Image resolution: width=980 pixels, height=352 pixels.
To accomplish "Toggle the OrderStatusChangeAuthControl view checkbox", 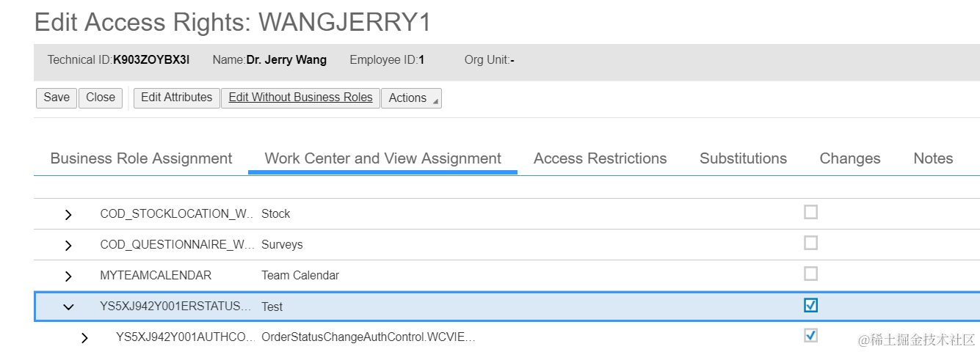I will 810,336.
